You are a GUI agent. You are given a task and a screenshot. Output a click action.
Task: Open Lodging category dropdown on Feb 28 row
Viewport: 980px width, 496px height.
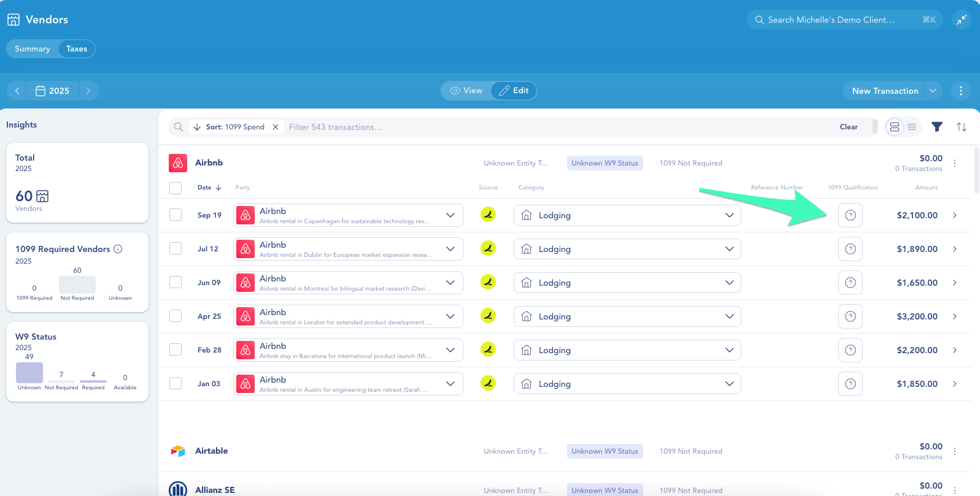(x=627, y=350)
